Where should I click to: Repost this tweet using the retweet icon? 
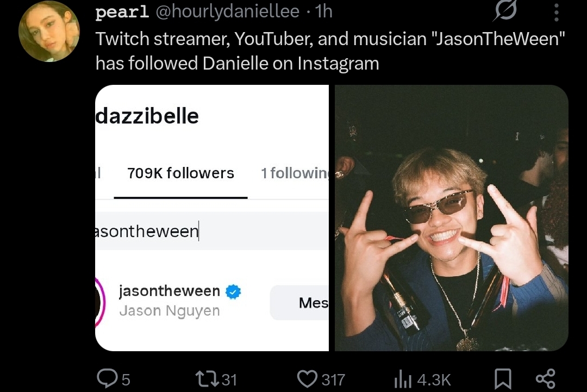(216, 379)
